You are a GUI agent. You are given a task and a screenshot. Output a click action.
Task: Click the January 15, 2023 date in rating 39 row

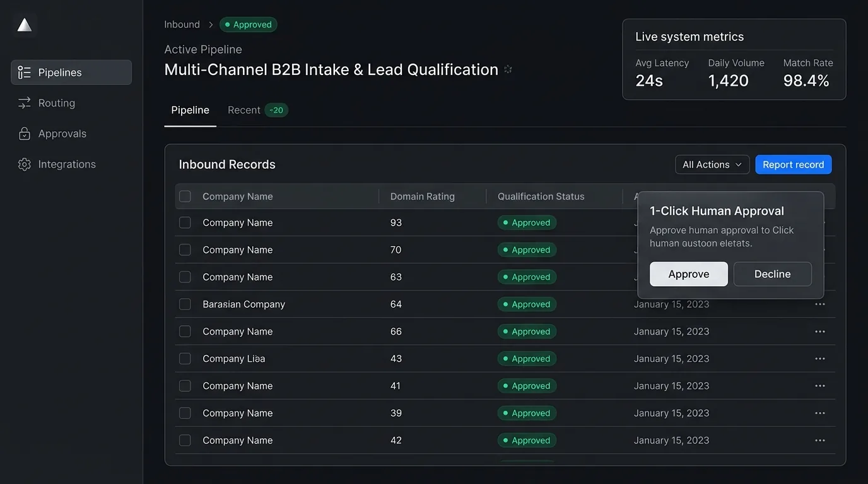tap(671, 413)
